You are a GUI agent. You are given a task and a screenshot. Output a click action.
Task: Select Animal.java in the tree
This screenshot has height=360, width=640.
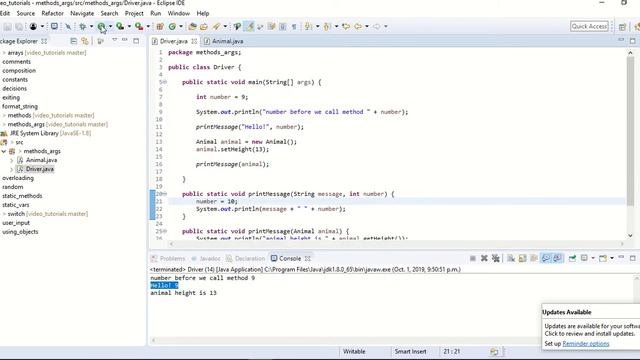click(41, 160)
